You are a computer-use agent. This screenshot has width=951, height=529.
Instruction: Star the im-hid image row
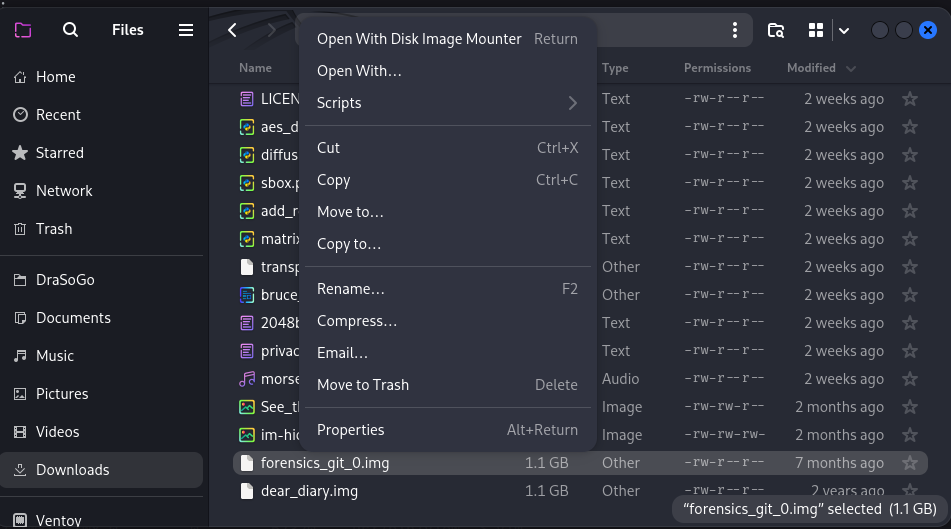pos(910,434)
